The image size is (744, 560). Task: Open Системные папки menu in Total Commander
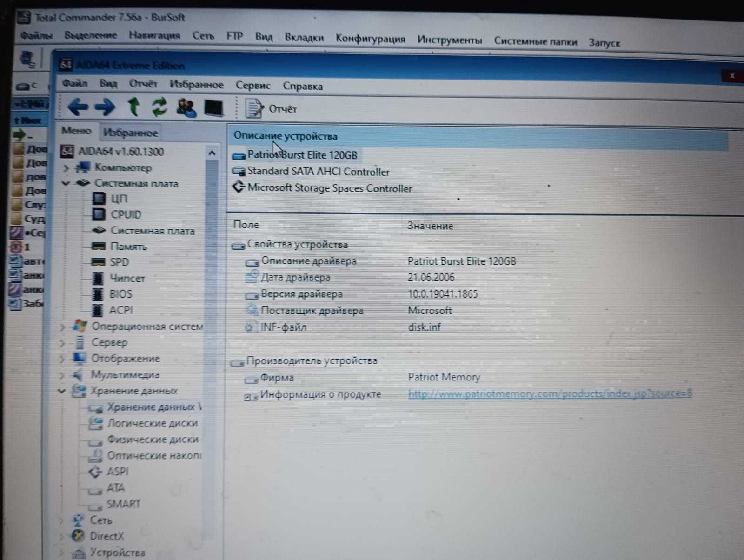[536, 41]
